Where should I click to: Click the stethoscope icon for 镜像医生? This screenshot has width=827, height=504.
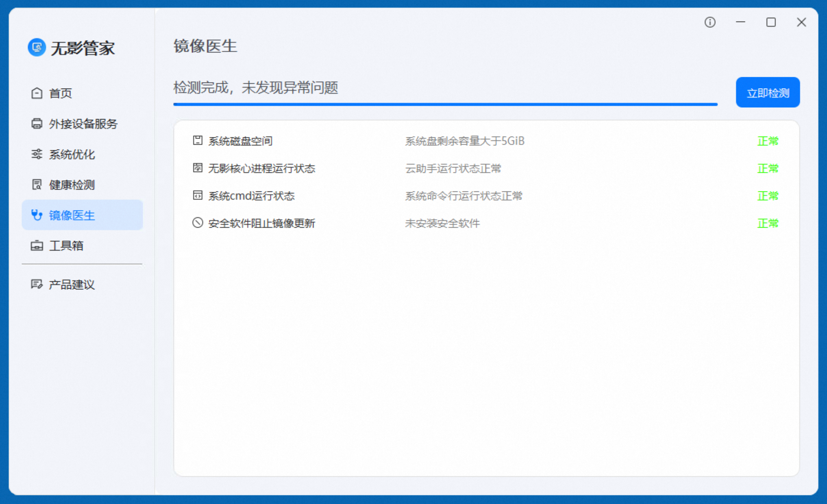pos(37,215)
